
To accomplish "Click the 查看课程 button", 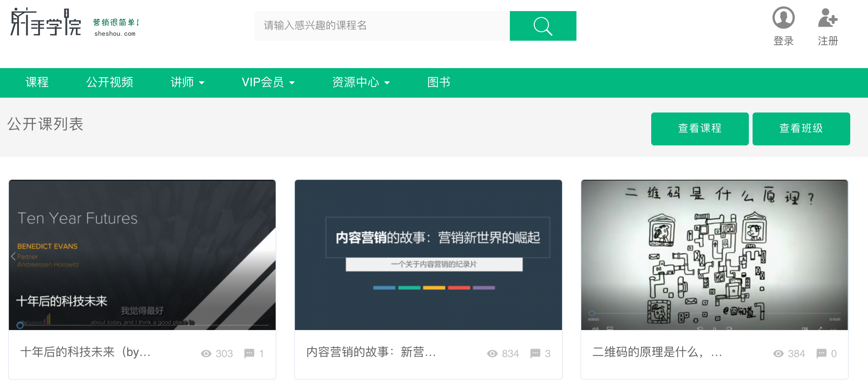I will pyautogui.click(x=699, y=128).
